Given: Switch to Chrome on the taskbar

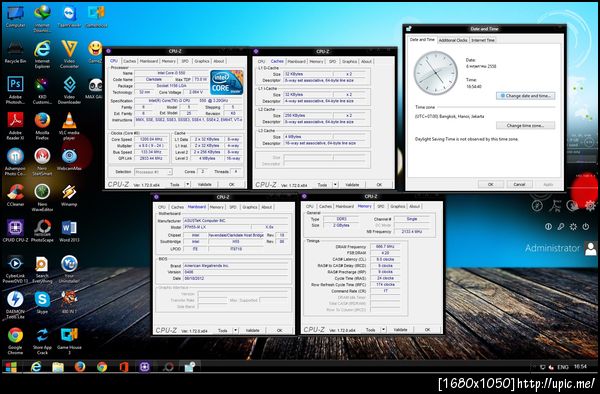Looking at the screenshot, I should (x=102, y=367).
